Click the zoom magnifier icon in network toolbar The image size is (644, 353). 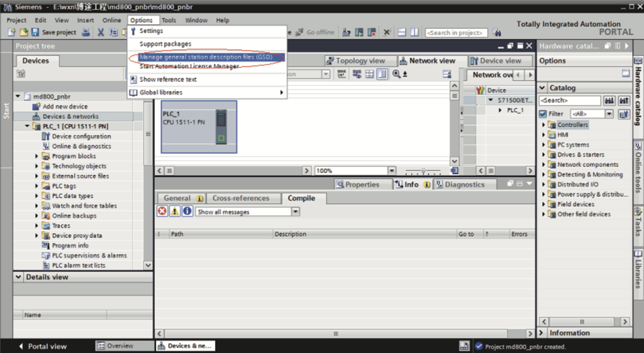[397, 74]
